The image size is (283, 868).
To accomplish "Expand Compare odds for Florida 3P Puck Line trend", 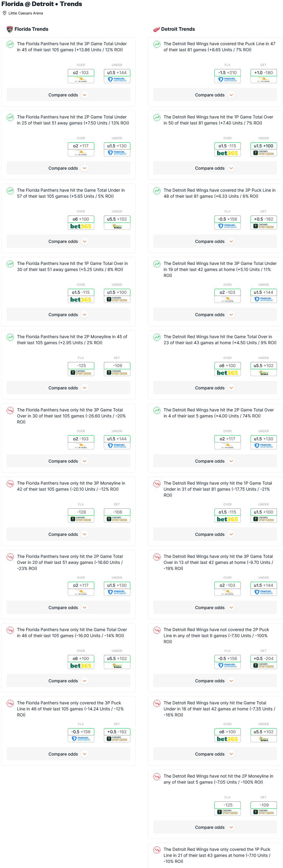I will (68, 754).
